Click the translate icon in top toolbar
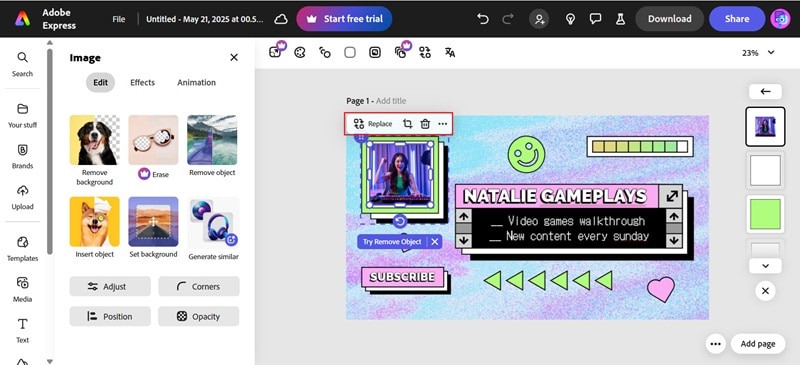 point(449,52)
